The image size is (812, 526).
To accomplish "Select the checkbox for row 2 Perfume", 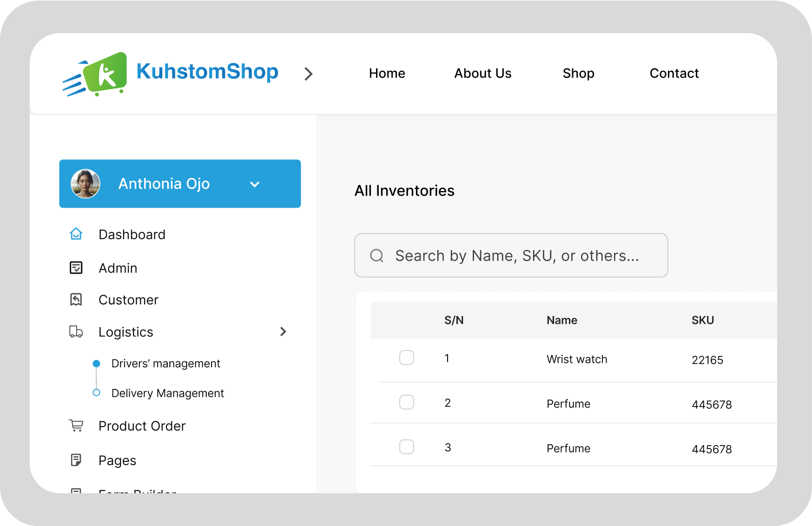I will [407, 402].
